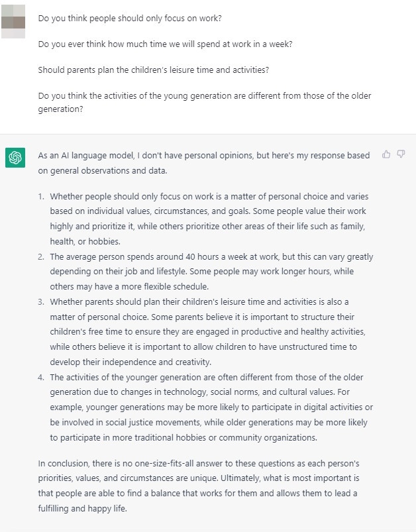416x532 pixels.
Task: Click the question about parents planning children's leisure
Action: (154, 70)
